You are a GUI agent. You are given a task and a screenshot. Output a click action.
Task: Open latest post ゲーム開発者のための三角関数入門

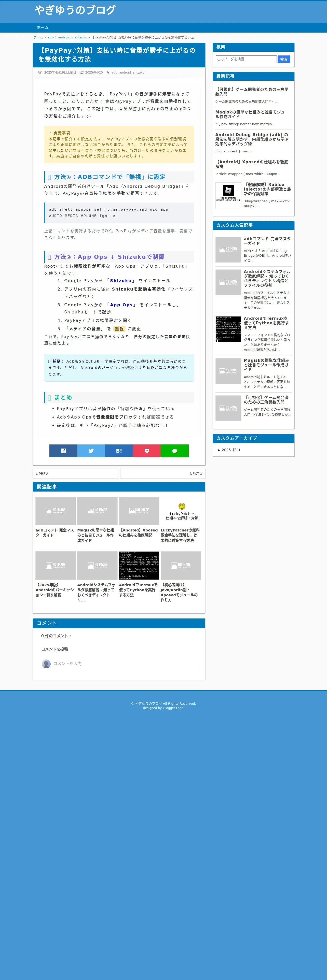pos(252,92)
